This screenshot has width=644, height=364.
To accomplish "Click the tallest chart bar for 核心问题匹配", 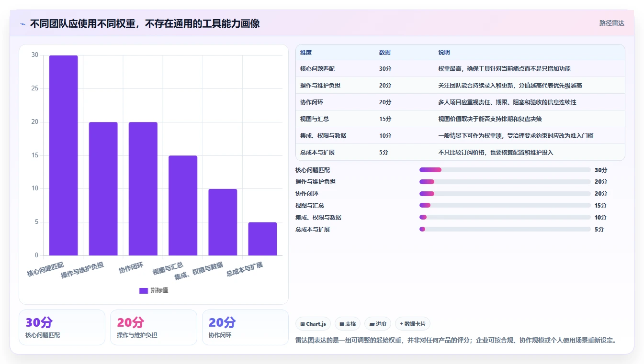I will coord(63,155).
